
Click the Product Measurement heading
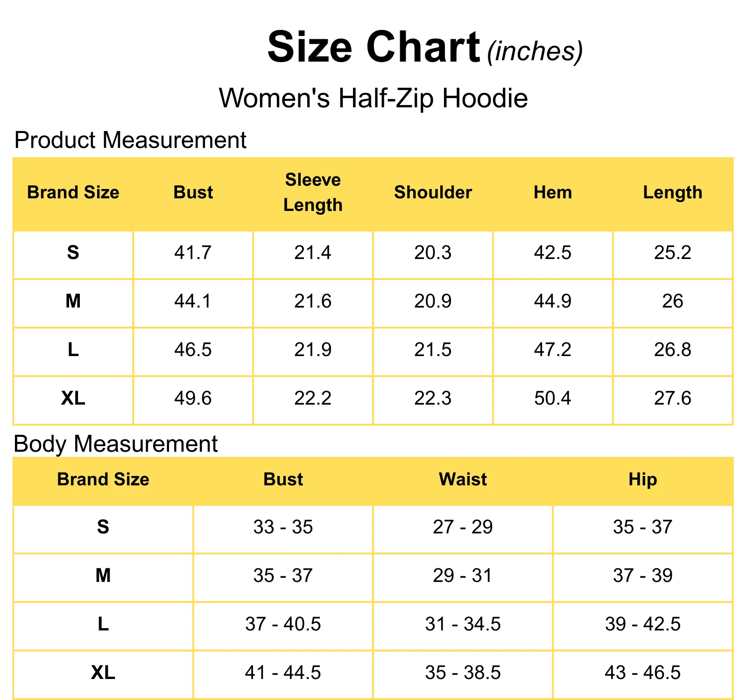[x=130, y=140]
